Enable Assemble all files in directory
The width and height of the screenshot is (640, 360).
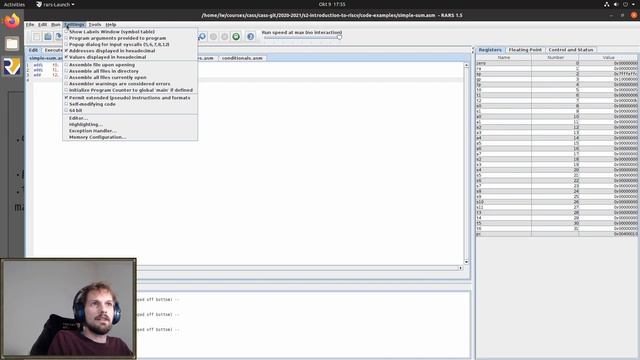[130, 71]
